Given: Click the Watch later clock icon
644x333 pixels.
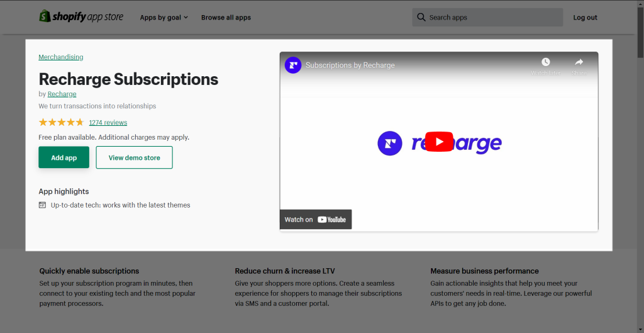Looking at the screenshot, I should pos(545,62).
